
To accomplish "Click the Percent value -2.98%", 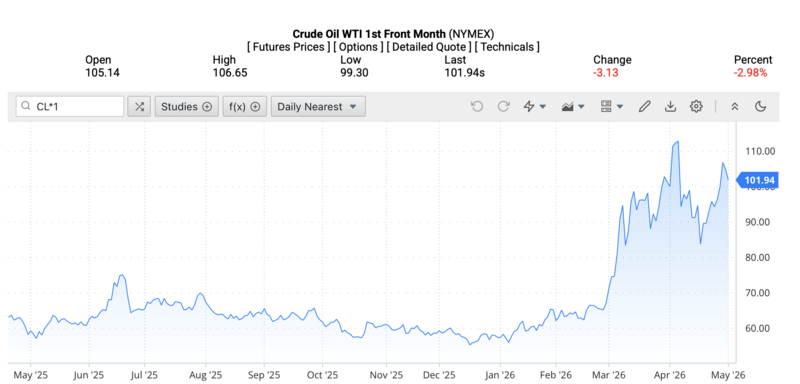I will (x=751, y=72).
